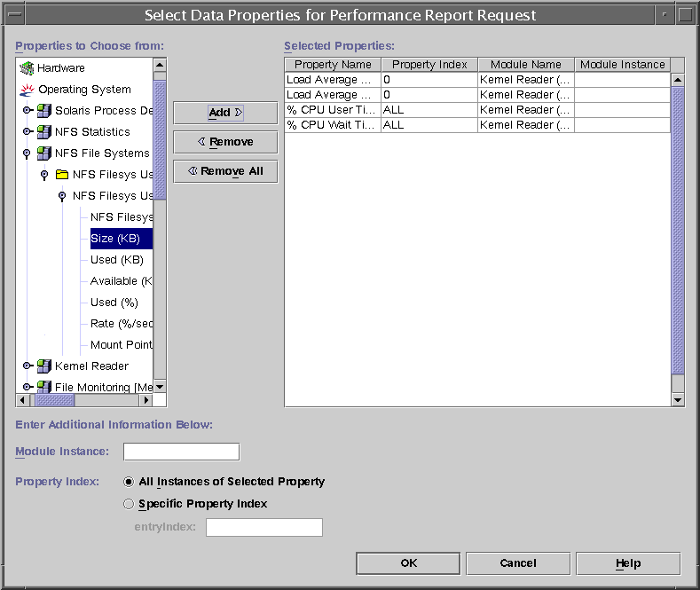Image resolution: width=700 pixels, height=590 pixels.
Task: Click the Property Name column header
Action: [333, 65]
